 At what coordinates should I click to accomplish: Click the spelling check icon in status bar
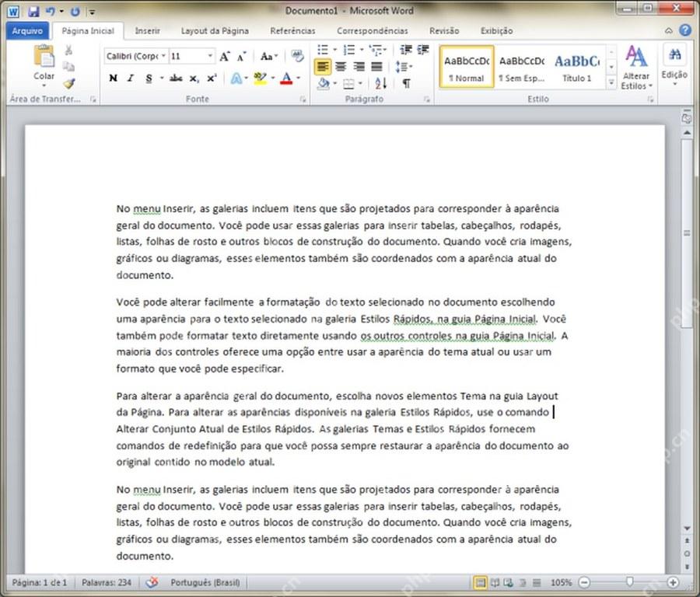tap(152, 582)
